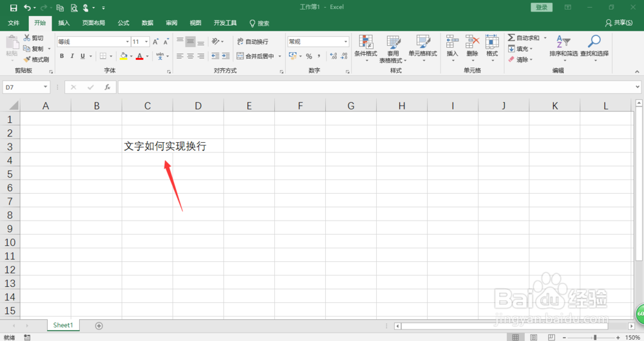644x341 pixels.
Task: Click the orientation (angled text) icon
Action: tap(216, 41)
